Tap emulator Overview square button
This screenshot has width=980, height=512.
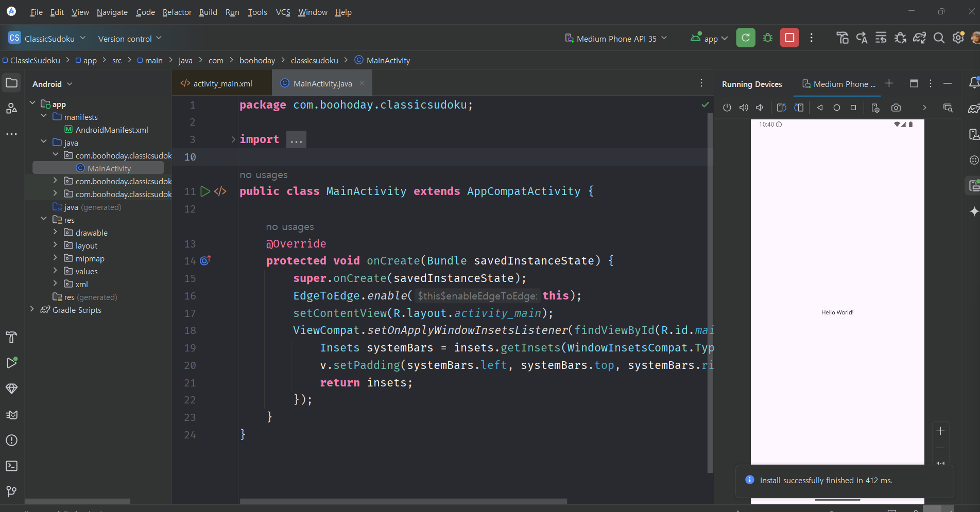click(x=853, y=108)
